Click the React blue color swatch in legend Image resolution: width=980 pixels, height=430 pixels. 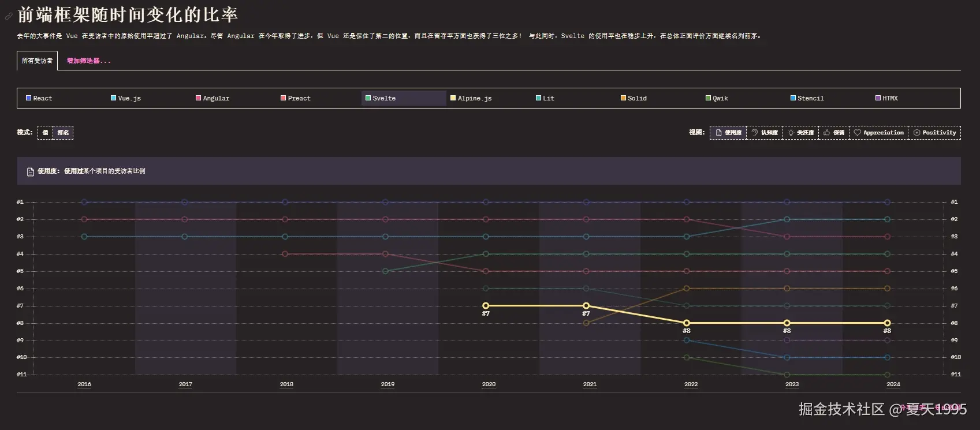coord(28,98)
